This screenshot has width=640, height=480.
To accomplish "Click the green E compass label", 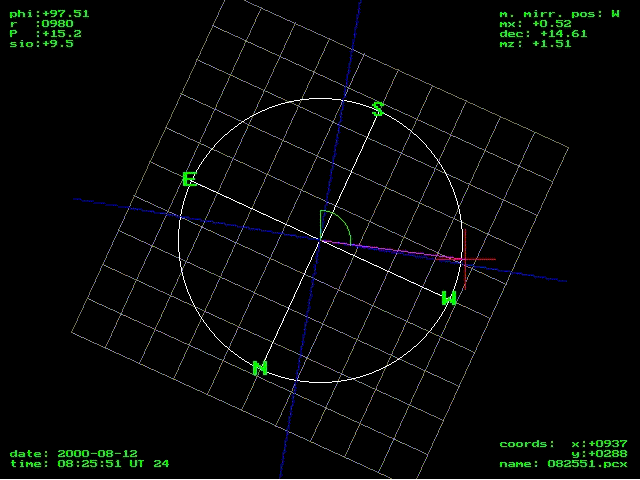I will tap(190, 179).
